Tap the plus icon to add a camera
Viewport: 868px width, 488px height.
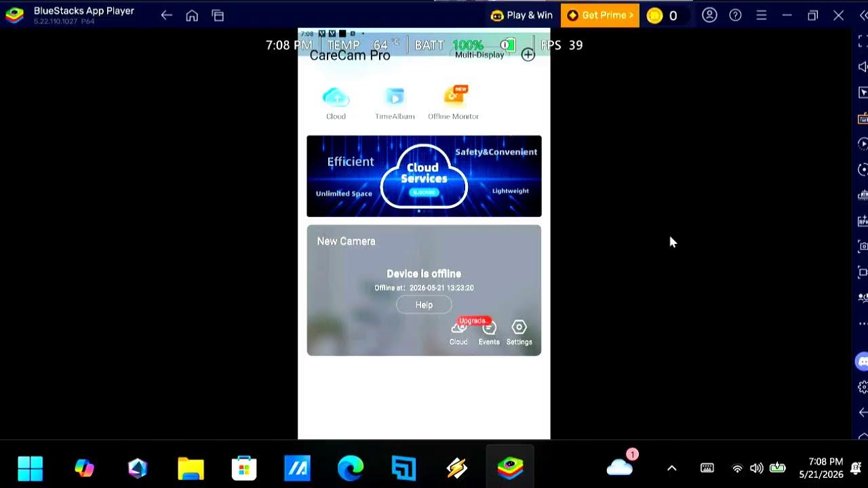(x=528, y=56)
